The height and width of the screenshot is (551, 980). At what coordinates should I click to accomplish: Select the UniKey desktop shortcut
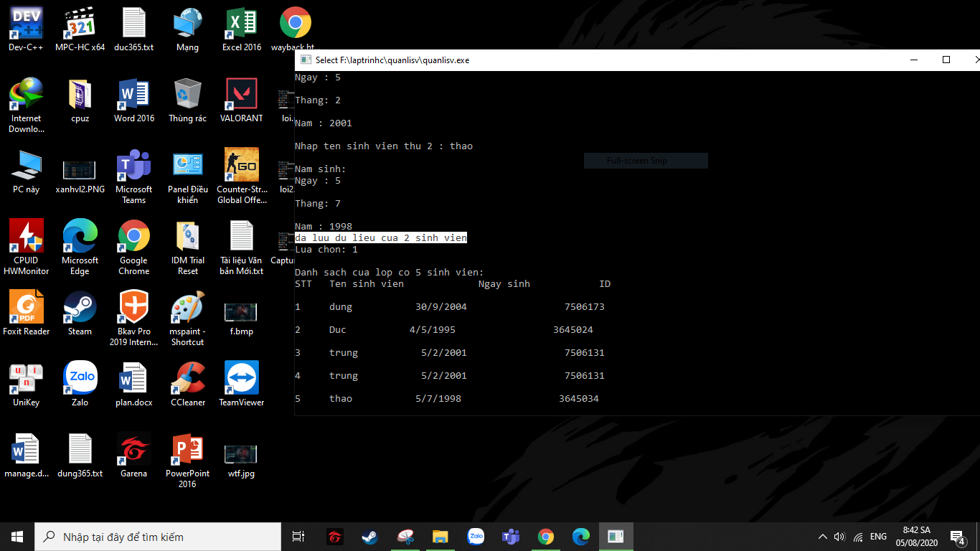(x=26, y=379)
